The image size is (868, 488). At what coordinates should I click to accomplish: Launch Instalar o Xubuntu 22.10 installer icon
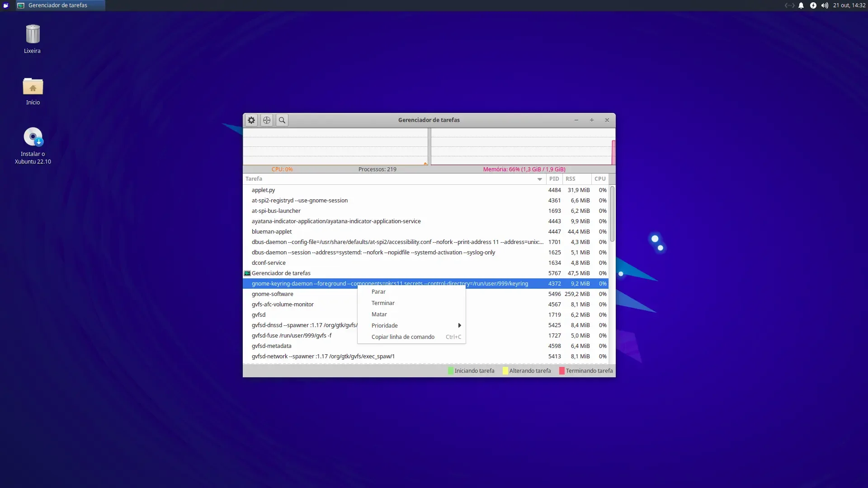coord(33,145)
